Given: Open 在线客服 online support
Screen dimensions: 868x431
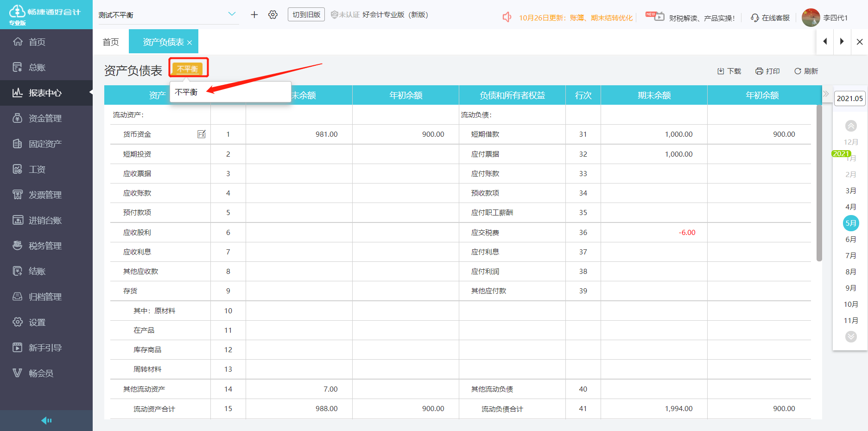Looking at the screenshot, I should tap(770, 18).
